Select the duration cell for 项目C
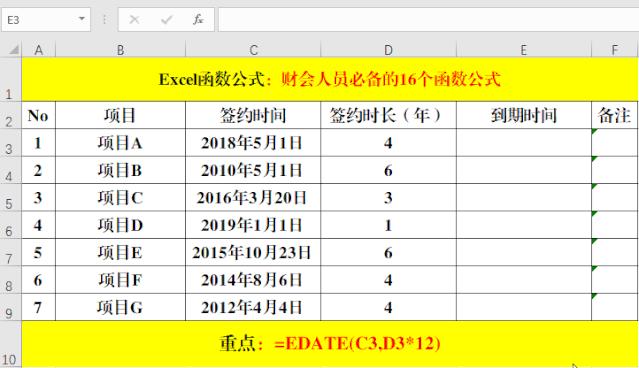 point(388,198)
